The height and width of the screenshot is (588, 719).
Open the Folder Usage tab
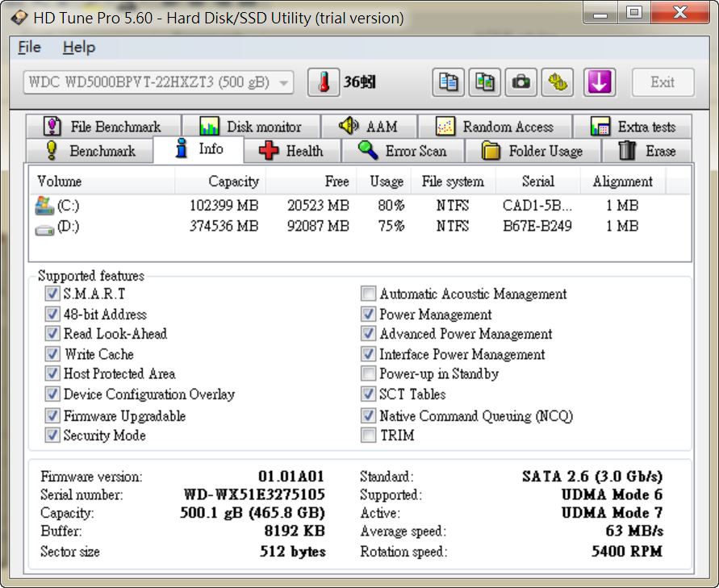tap(533, 151)
